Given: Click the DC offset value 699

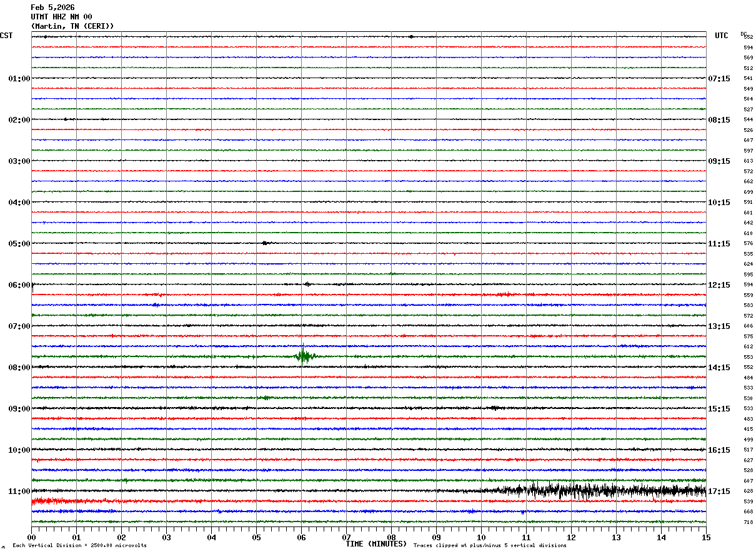Looking at the screenshot, I should [748, 192].
